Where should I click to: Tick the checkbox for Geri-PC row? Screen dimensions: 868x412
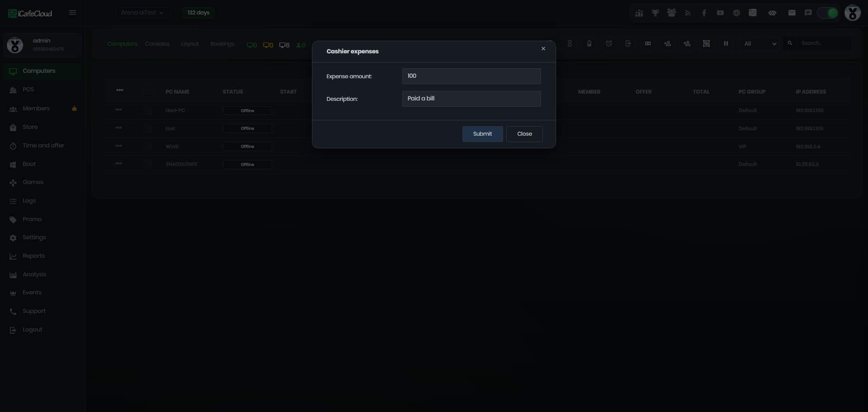click(x=147, y=110)
